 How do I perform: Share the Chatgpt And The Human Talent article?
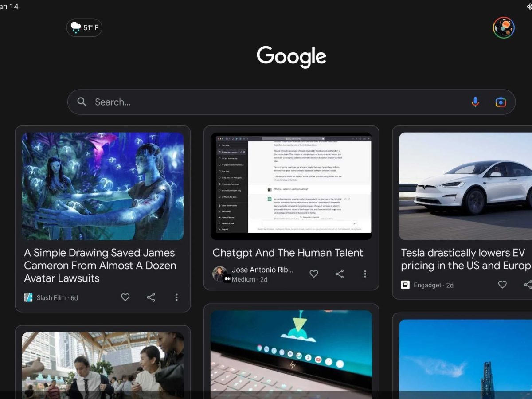coord(340,274)
